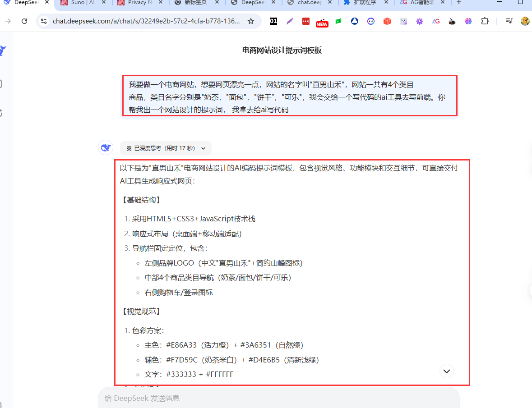Click the pixel face extension icon

(x=403, y=21)
